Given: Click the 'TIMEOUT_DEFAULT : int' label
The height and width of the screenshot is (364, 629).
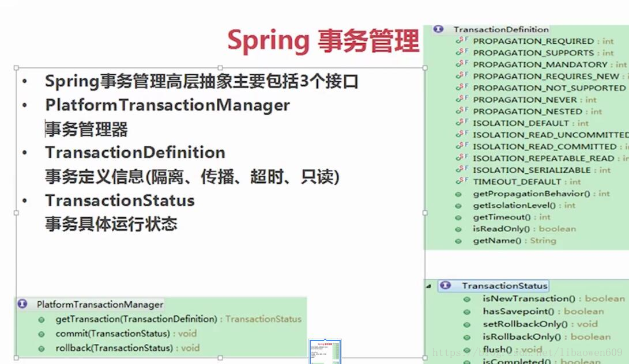Looking at the screenshot, I should coord(527,181).
